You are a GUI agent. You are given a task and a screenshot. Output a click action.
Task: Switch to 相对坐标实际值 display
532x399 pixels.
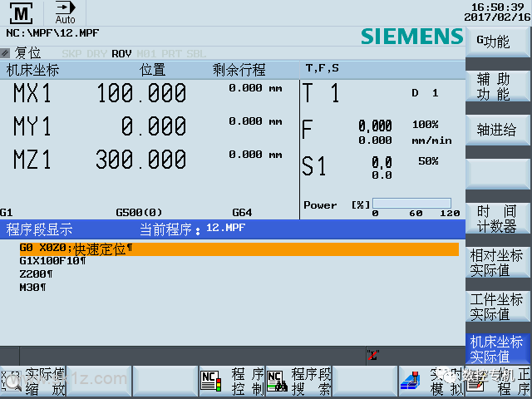[x=498, y=263]
